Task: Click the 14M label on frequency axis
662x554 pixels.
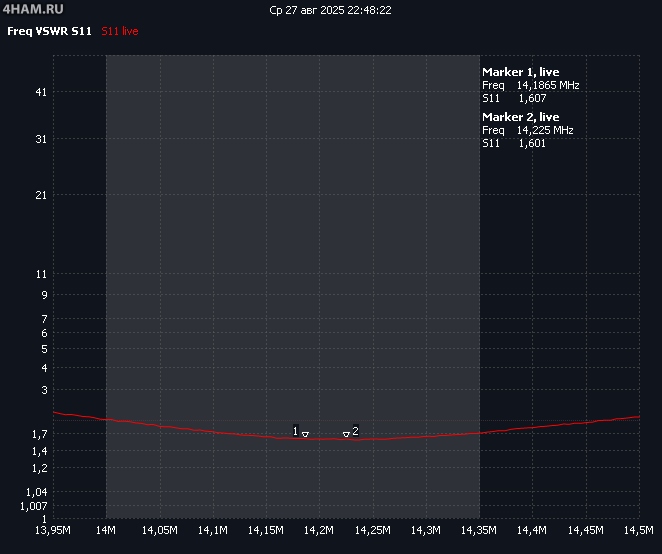Action: click(x=106, y=529)
